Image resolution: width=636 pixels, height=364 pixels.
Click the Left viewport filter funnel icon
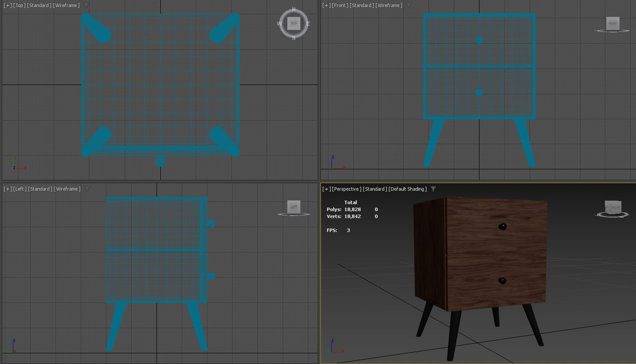(87, 189)
